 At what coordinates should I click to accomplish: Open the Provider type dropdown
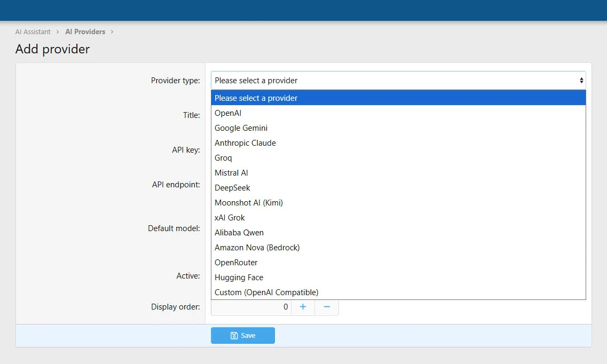pyautogui.click(x=398, y=81)
